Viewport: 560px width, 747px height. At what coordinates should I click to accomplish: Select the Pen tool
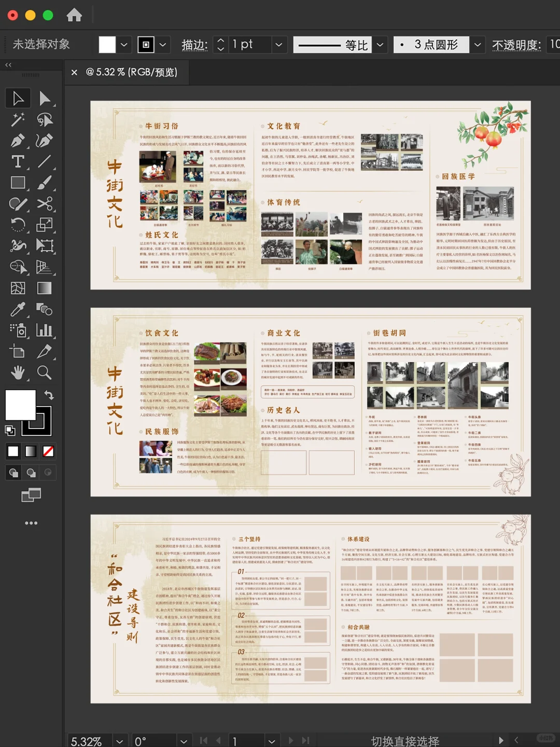tap(18, 141)
